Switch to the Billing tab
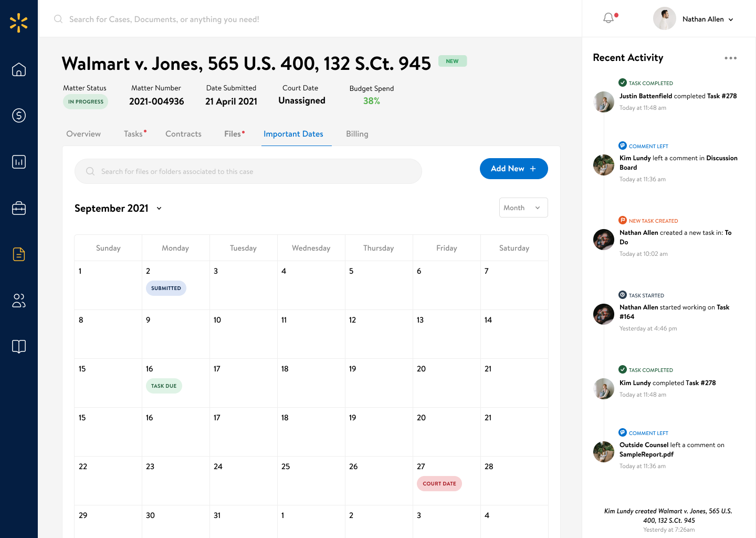The width and height of the screenshot is (756, 538). pyautogui.click(x=357, y=134)
